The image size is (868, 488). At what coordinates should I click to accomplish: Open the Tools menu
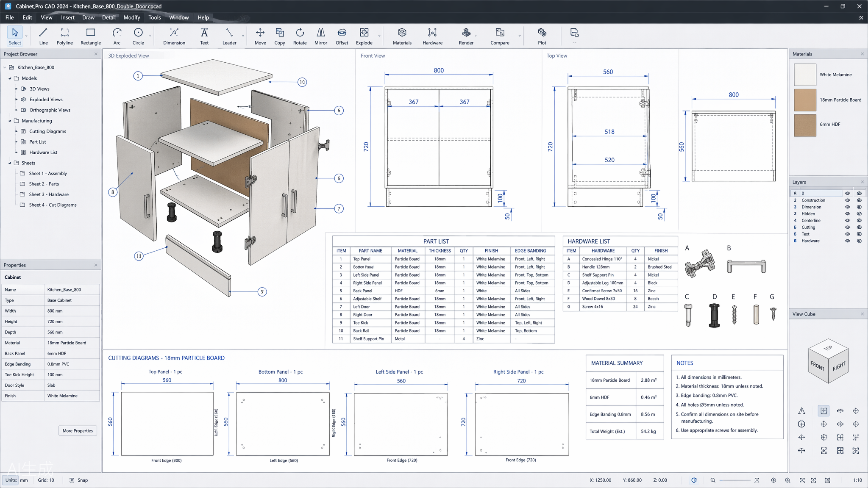(x=154, y=17)
